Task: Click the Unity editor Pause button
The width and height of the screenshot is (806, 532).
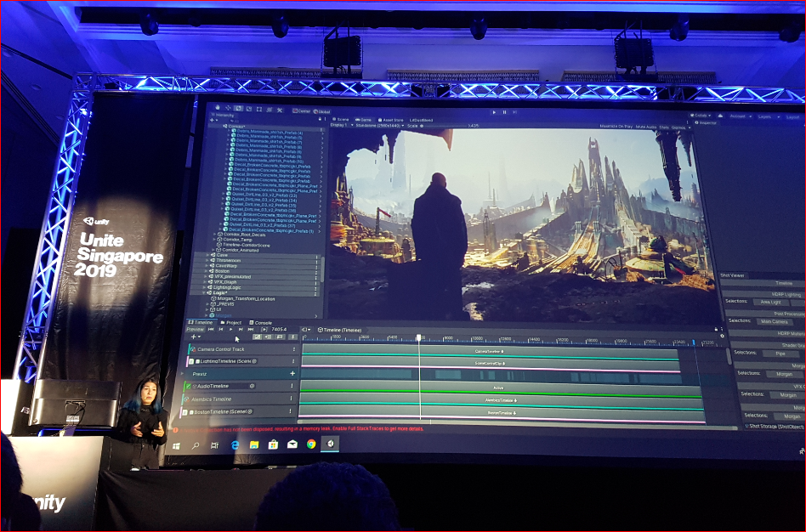Action: (x=504, y=112)
